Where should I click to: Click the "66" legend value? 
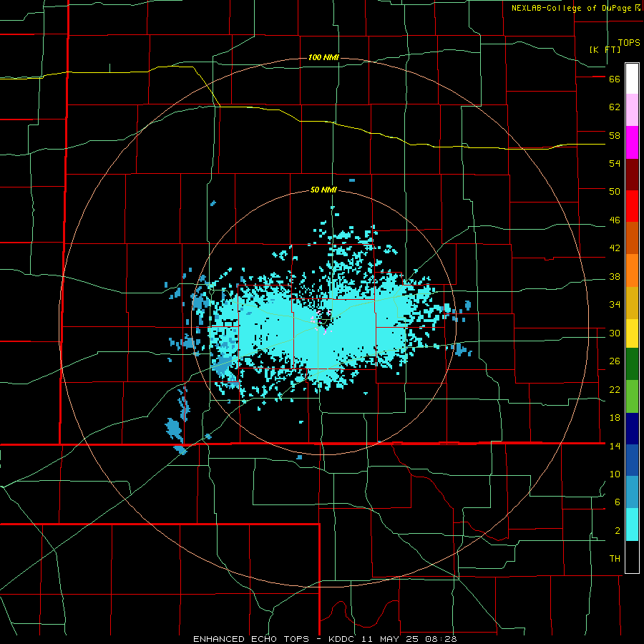[615, 79]
